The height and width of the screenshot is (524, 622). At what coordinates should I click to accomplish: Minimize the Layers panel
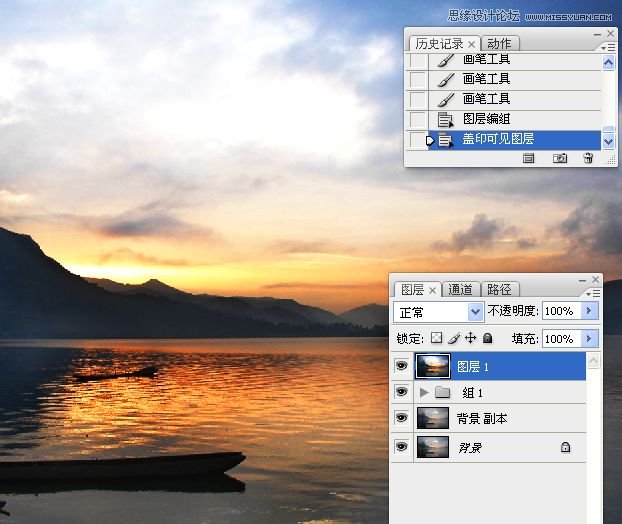[x=582, y=280]
